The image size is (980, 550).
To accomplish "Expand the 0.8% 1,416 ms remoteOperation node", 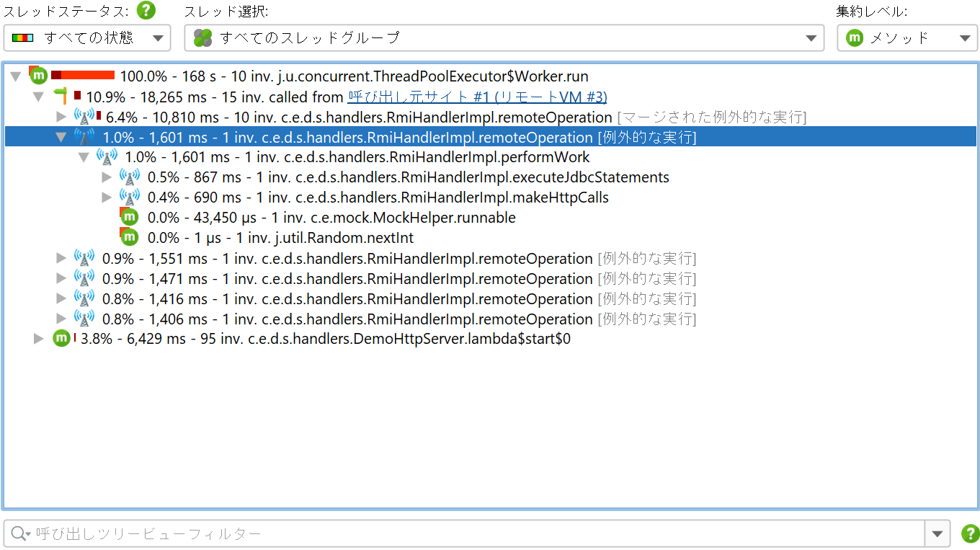I will pyautogui.click(x=61, y=298).
